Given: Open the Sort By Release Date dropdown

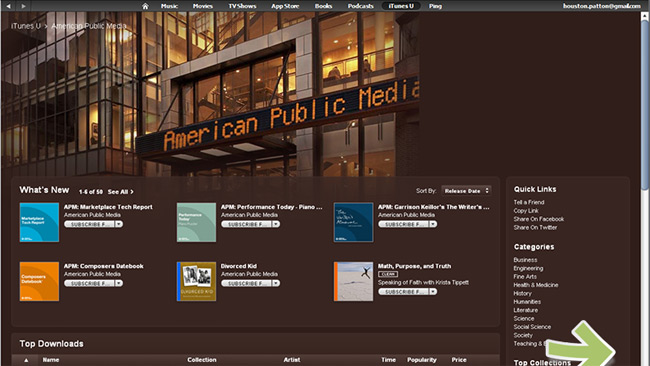Looking at the screenshot, I should [466, 191].
